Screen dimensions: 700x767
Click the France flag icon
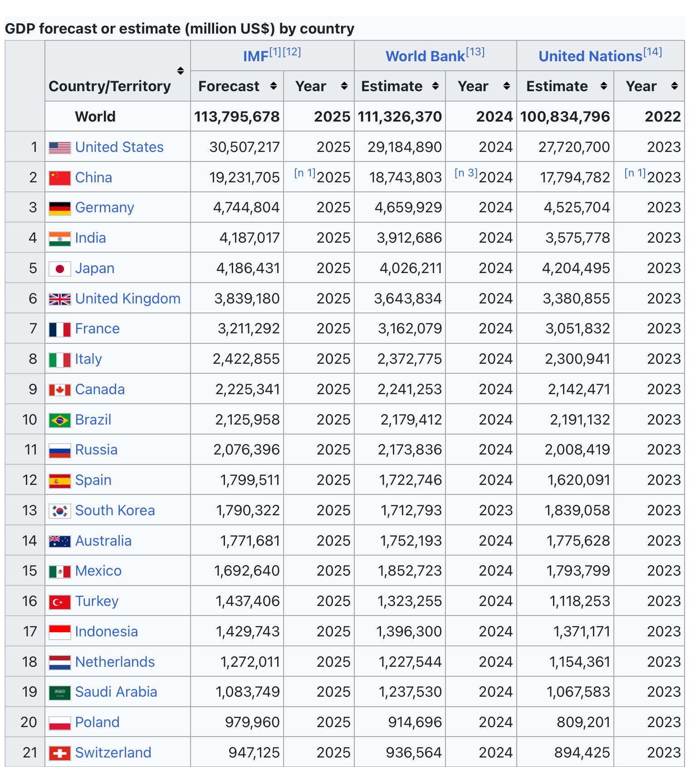click(x=60, y=329)
